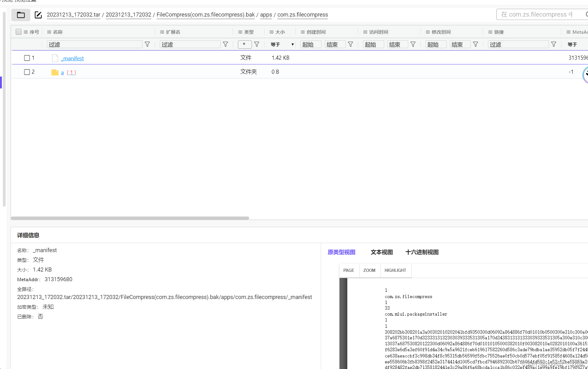Navigate to apps breadcrumb
588x369 pixels.
(x=266, y=15)
